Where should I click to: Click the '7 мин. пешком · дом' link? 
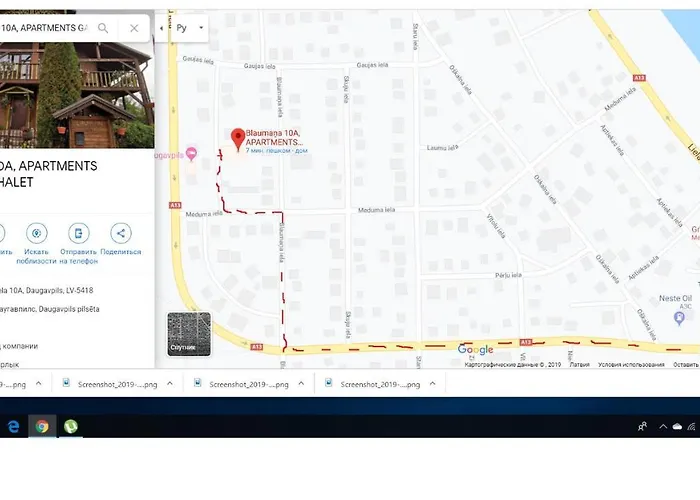click(x=276, y=151)
